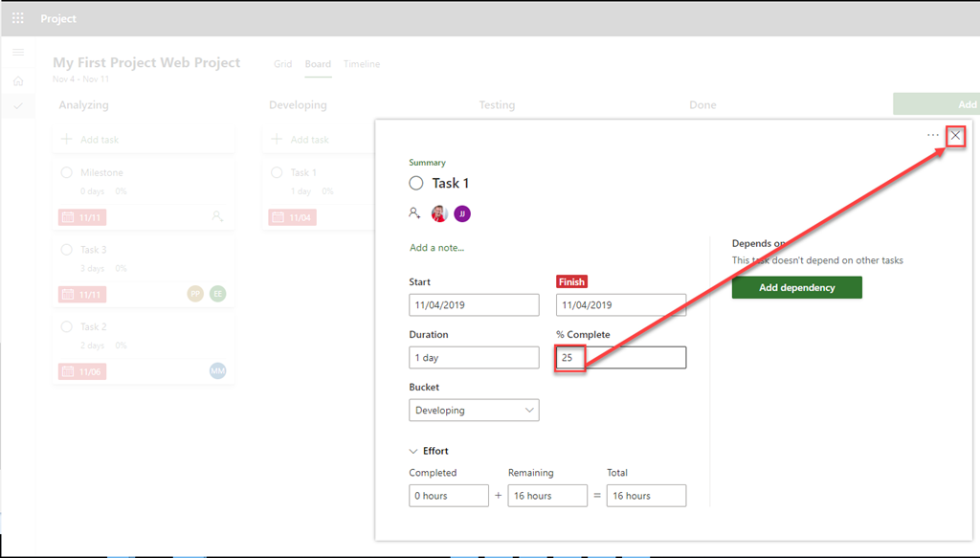Toggle completion circle for Task 3 card

pyautogui.click(x=67, y=250)
